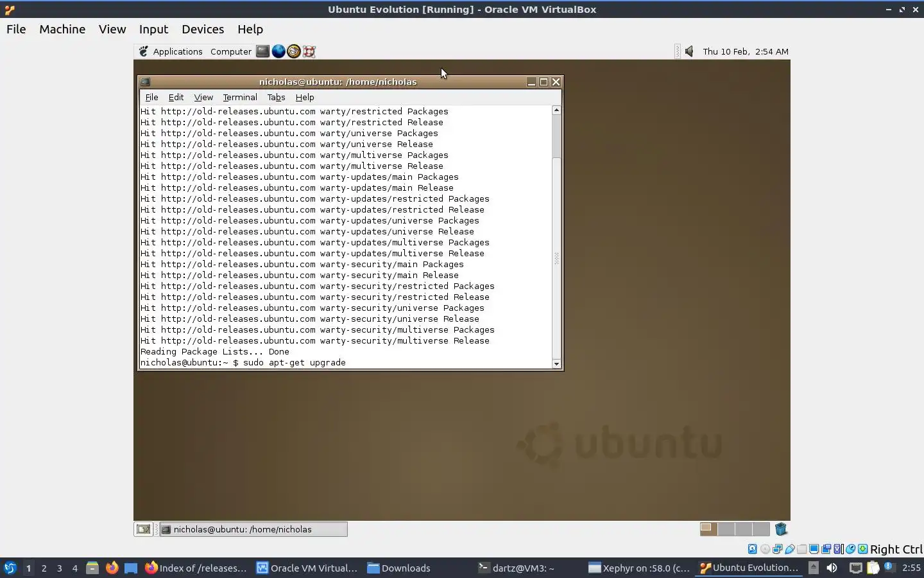Click nicholas@ubuntu terminal button in guest taskbar
924x578 pixels.
coord(253,529)
